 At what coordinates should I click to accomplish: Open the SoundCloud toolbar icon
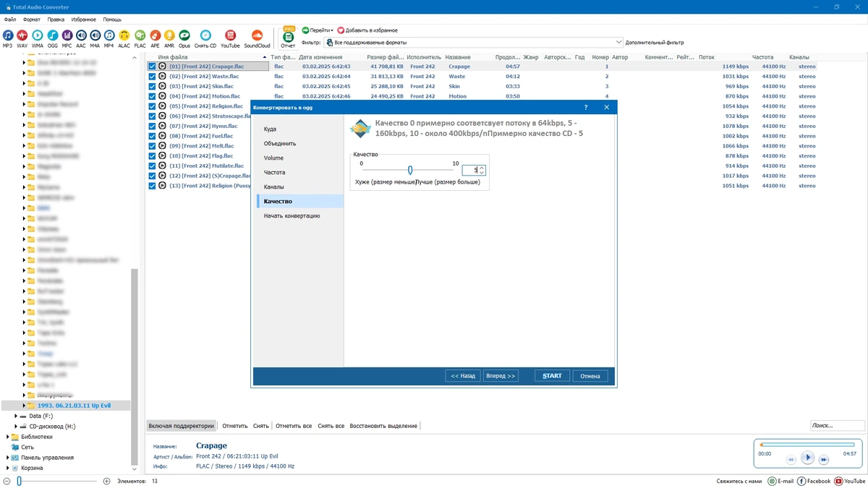257,35
